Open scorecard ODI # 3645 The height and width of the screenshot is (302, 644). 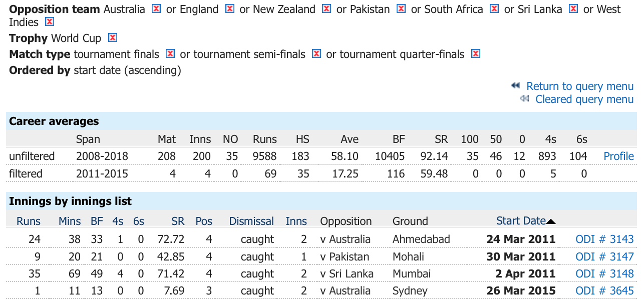click(604, 291)
